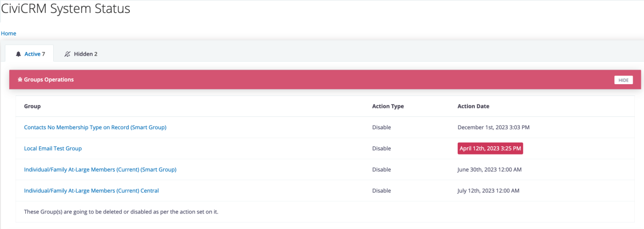Click Disable in the At-Large Members (Smart Group) row
Screen dimensions: 644x229
(382, 169)
